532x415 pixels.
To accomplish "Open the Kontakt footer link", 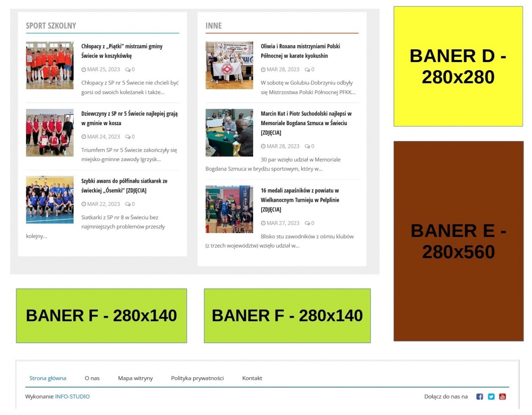I will coord(252,378).
